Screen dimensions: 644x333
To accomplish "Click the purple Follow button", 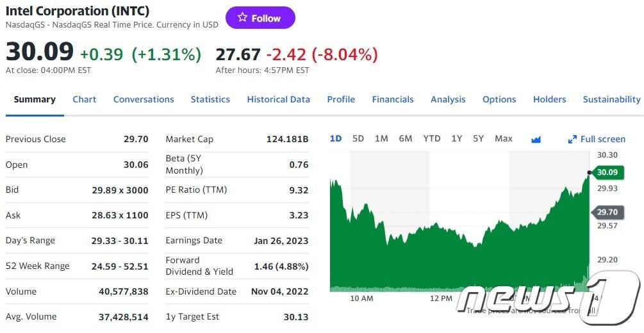I will [x=260, y=18].
